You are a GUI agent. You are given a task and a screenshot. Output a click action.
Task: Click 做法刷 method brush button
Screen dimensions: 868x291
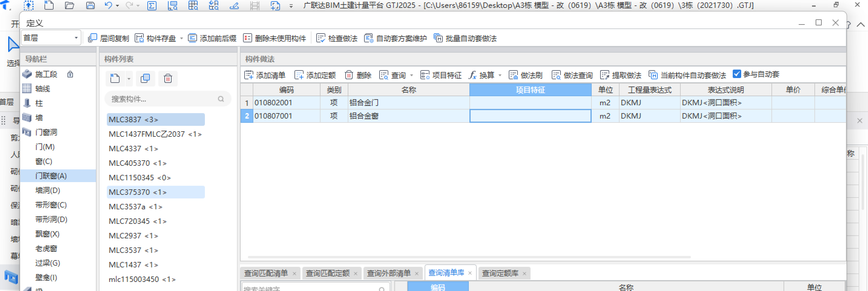coord(526,75)
